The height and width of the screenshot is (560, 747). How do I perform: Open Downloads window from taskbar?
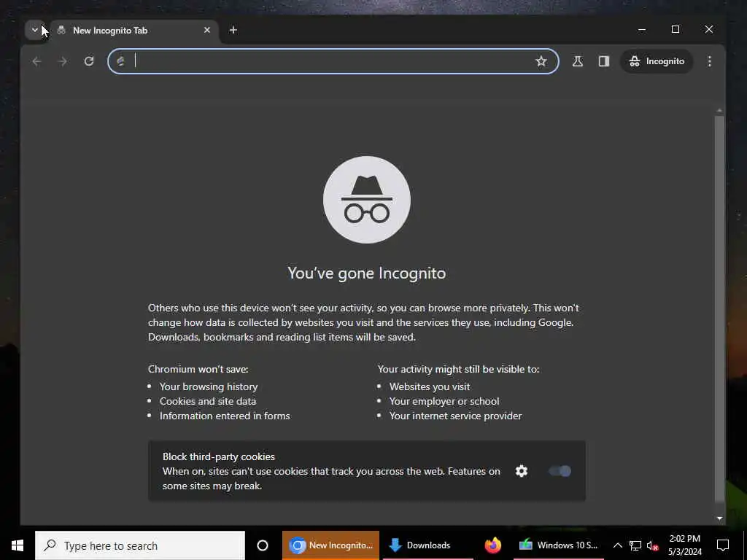tap(427, 545)
